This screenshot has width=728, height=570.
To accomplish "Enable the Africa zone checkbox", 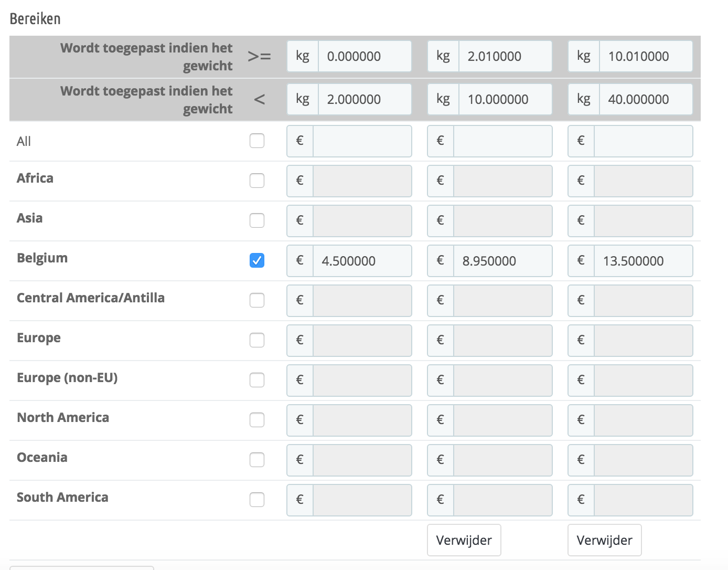I will 257,181.
